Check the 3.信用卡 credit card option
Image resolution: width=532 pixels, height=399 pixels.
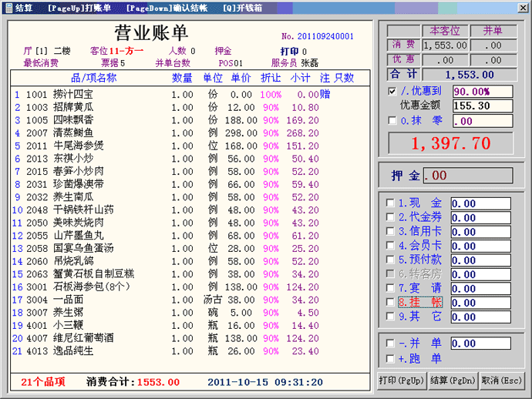[392, 232]
